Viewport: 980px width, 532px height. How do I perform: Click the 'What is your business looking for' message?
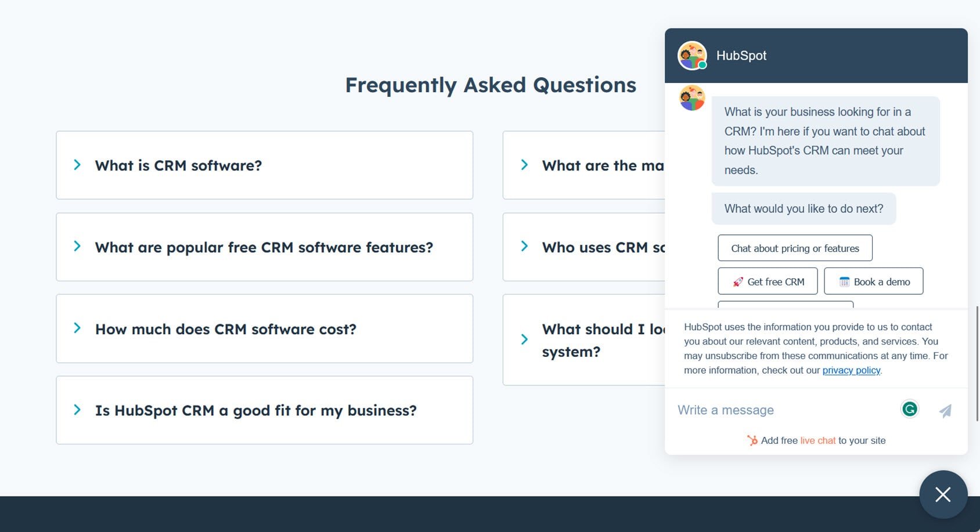tap(826, 141)
